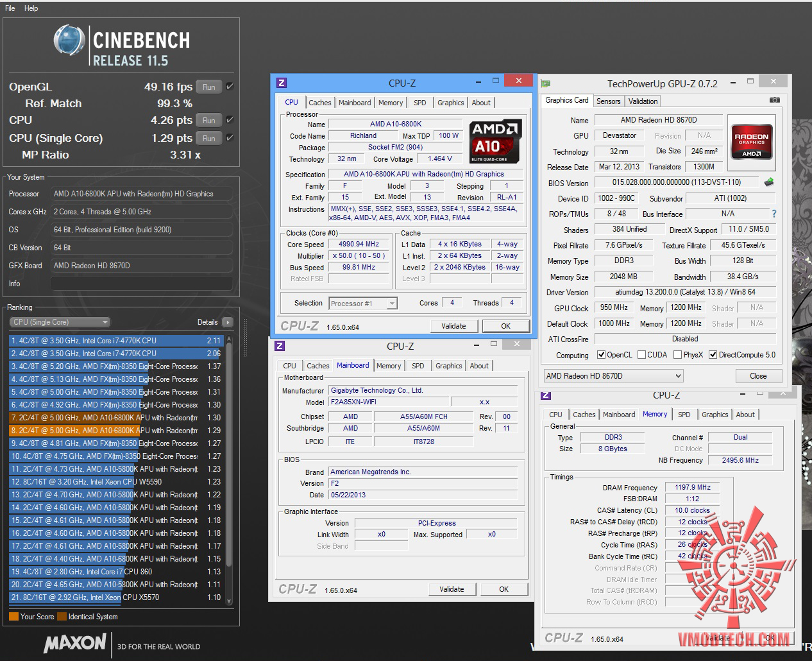The image size is (812, 661).
Task: Click Validate in top CPU-Z window
Action: 453,326
